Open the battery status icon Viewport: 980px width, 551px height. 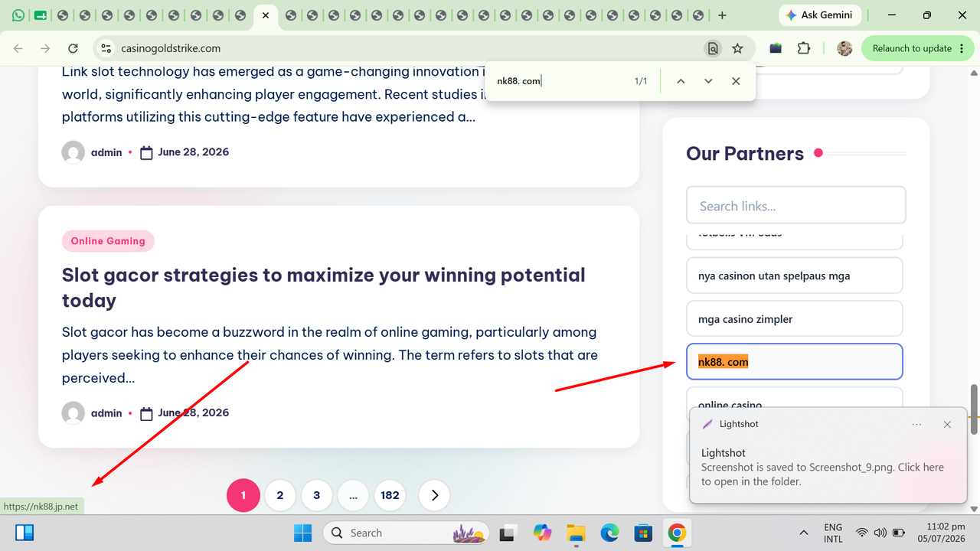click(x=899, y=533)
